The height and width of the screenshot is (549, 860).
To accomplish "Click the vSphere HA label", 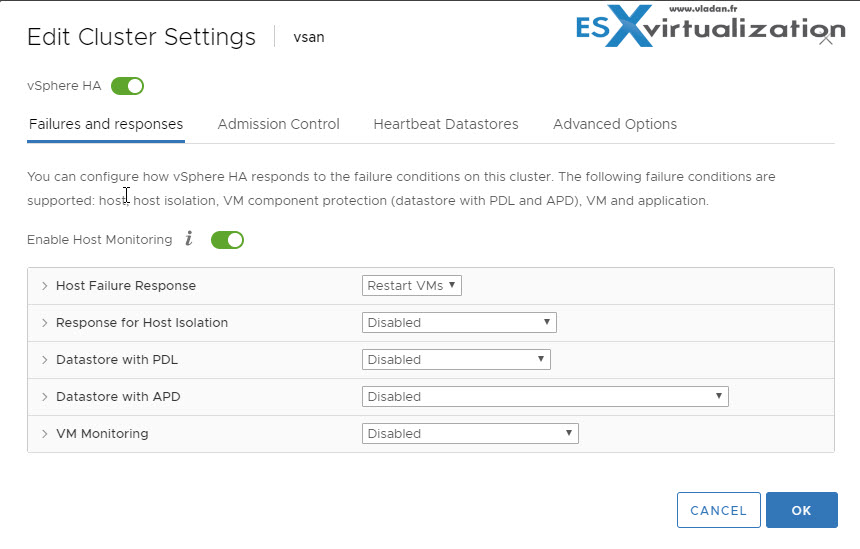I will pyautogui.click(x=64, y=86).
